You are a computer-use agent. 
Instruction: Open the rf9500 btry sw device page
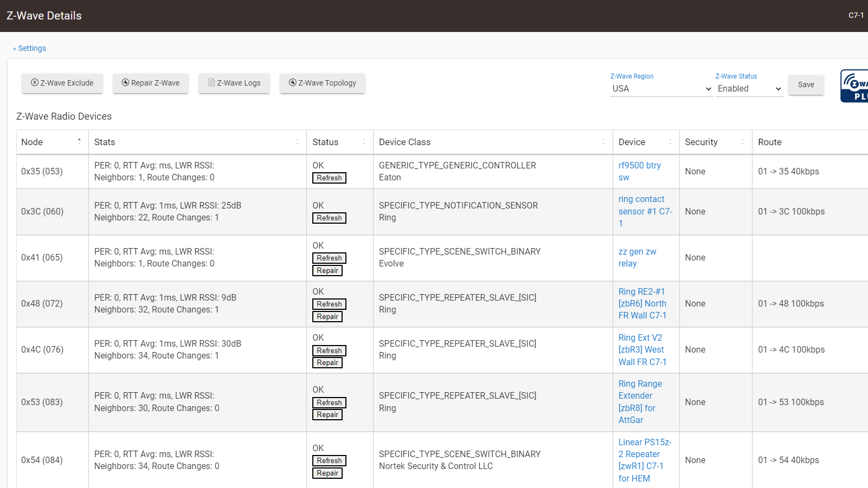pyautogui.click(x=640, y=171)
